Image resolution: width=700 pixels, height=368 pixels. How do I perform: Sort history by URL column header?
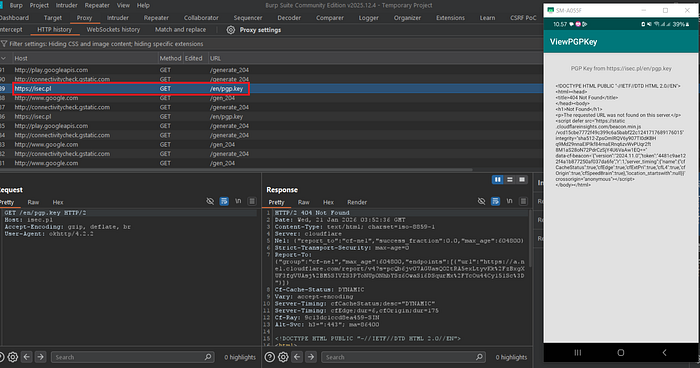(x=375, y=58)
